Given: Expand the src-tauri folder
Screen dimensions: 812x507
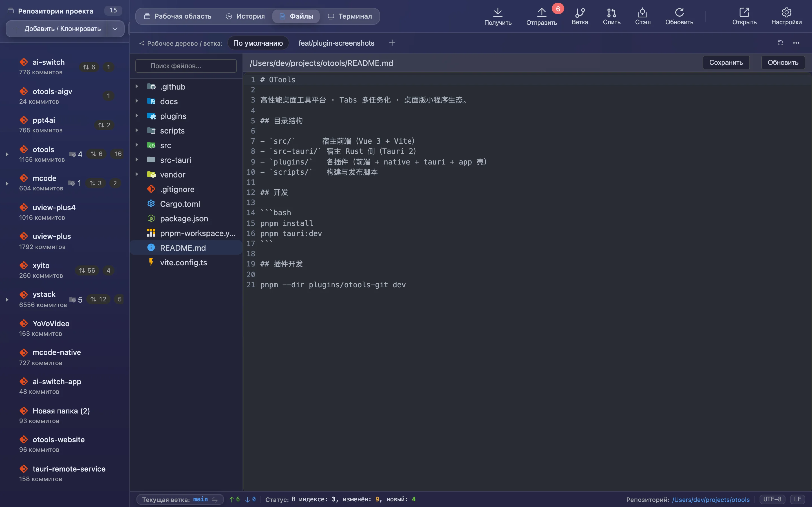Looking at the screenshot, I should coord(136,160).
